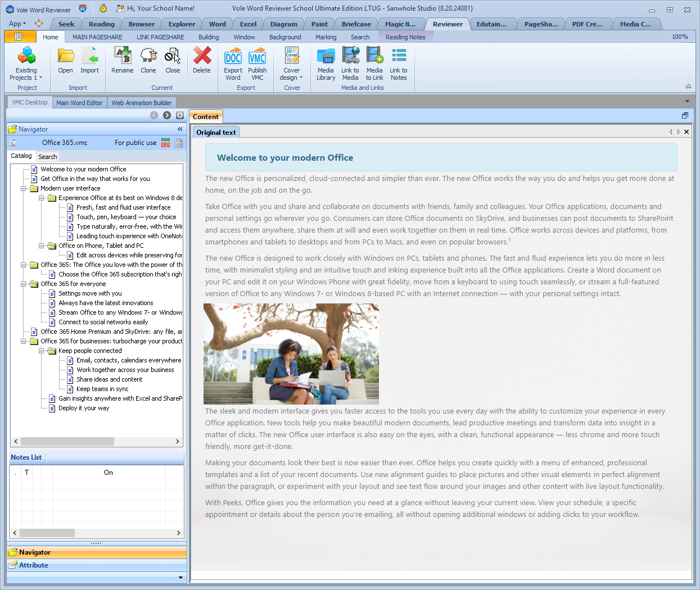Switch to the Web Animation Builder tab

142,103
